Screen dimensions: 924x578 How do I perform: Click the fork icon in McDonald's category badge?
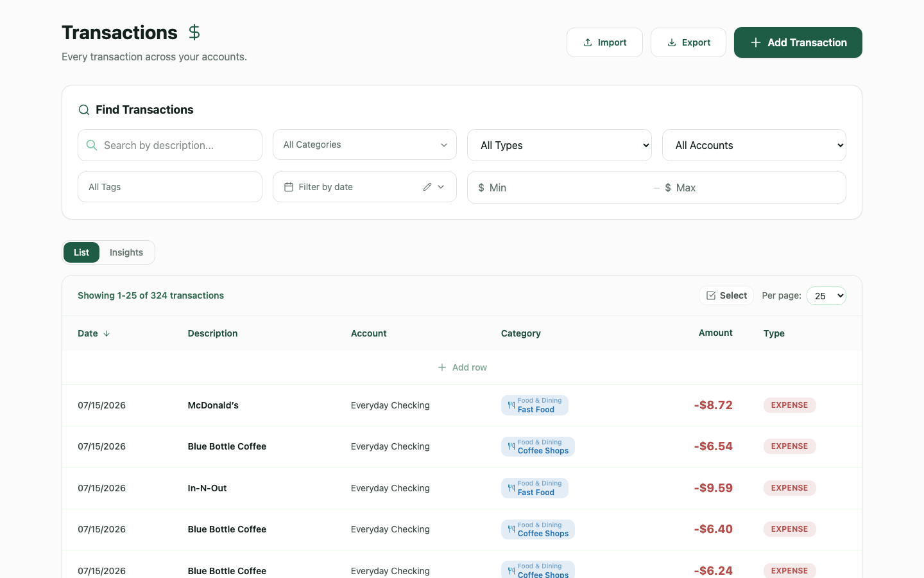tap(511, 405)
